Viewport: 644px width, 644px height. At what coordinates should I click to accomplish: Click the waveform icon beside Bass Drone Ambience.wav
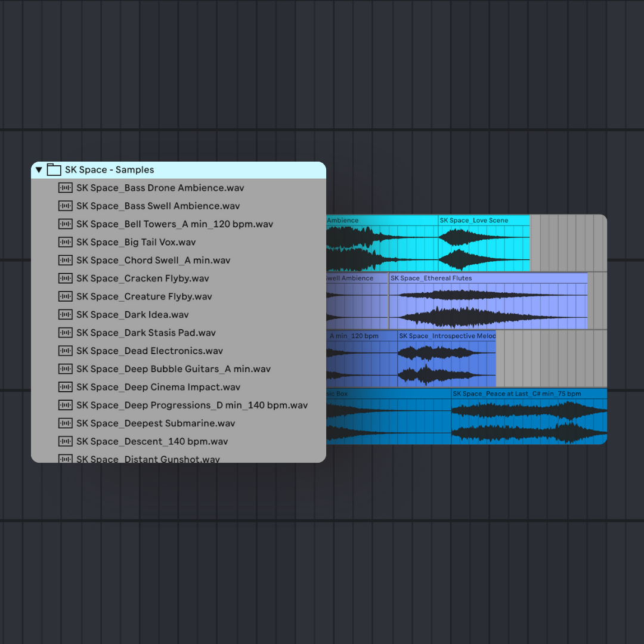[x=65, y=188]
